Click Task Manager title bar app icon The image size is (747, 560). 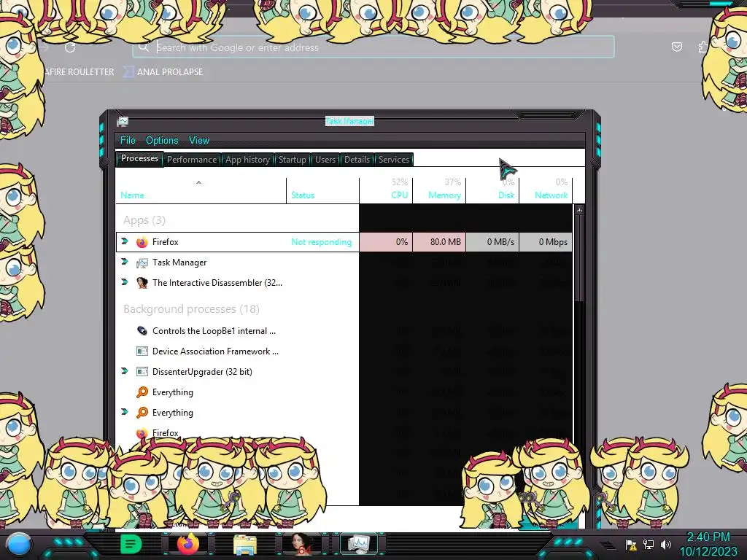[123, 122]
